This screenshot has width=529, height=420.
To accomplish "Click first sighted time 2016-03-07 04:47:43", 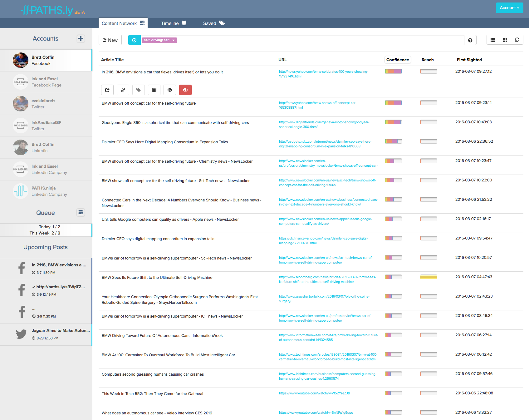I will [x=474, y=277].
